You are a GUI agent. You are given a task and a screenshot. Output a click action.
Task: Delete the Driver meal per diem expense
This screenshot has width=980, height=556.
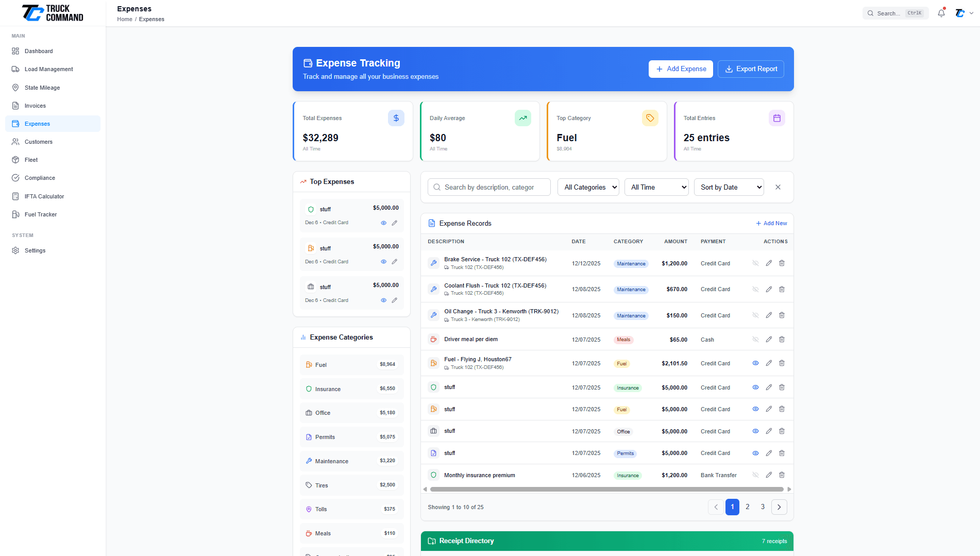782,339
